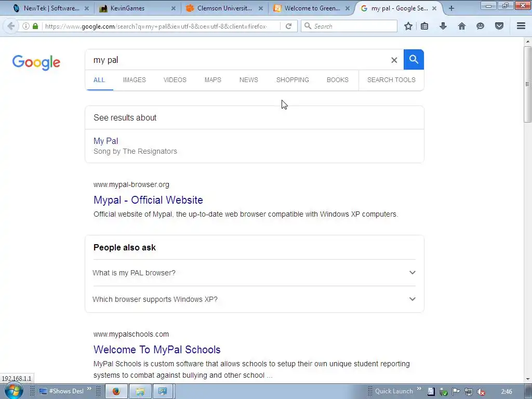The image size is (532, 399).
Task: Click the 'www.mypalschools.com' URL text
Action: (x=131, y=334)
